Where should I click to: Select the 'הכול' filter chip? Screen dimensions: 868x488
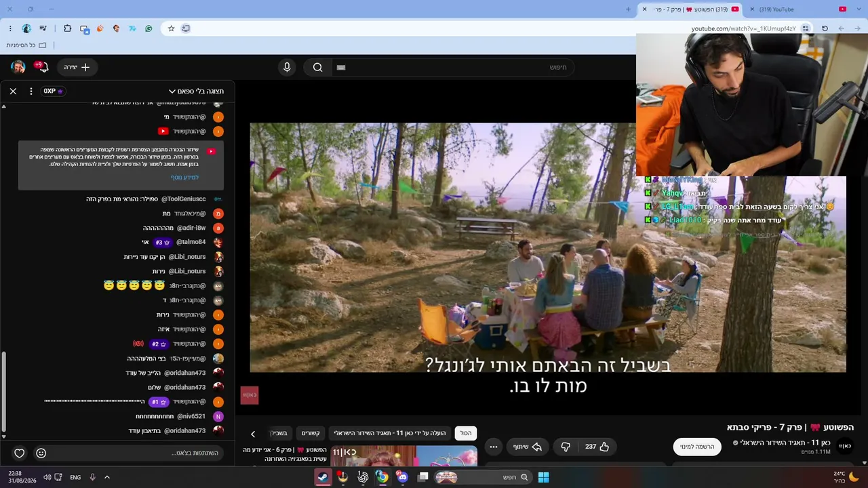click(x=466, y=433)
